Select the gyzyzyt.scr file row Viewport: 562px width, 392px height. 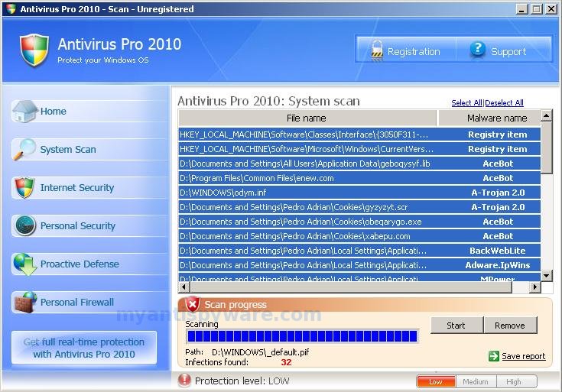(x=359, y=207)
